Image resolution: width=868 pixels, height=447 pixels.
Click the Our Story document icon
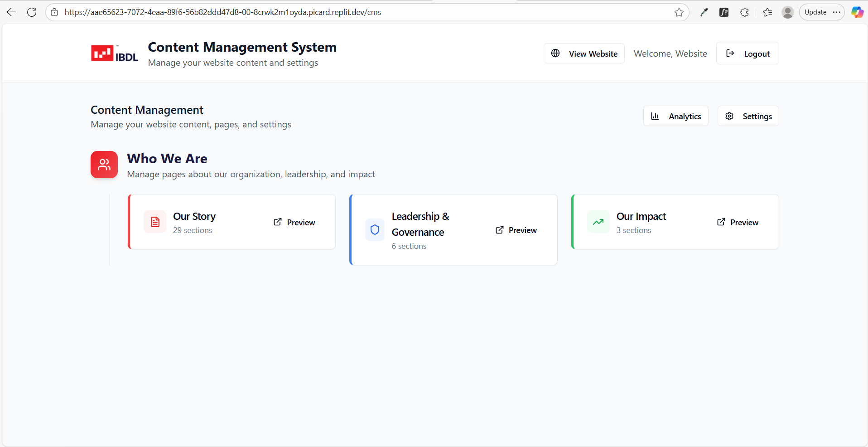click(155, 222)
